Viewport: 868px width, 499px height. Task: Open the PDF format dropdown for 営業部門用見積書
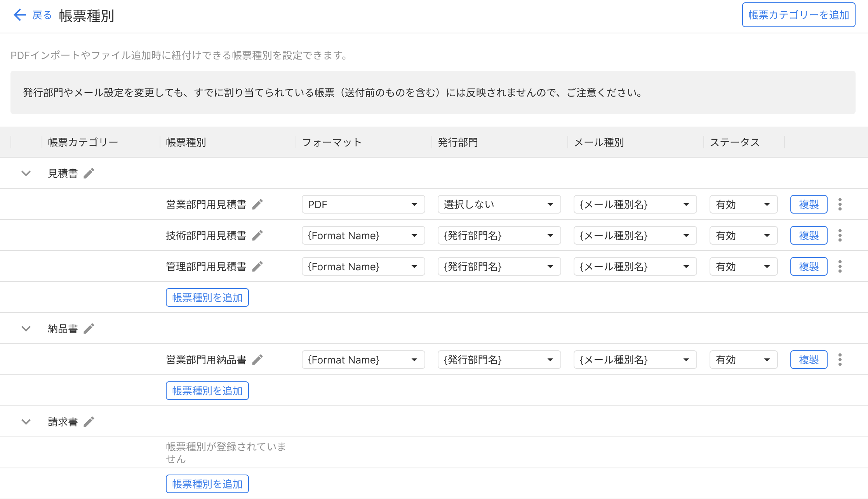click(363, 204)
